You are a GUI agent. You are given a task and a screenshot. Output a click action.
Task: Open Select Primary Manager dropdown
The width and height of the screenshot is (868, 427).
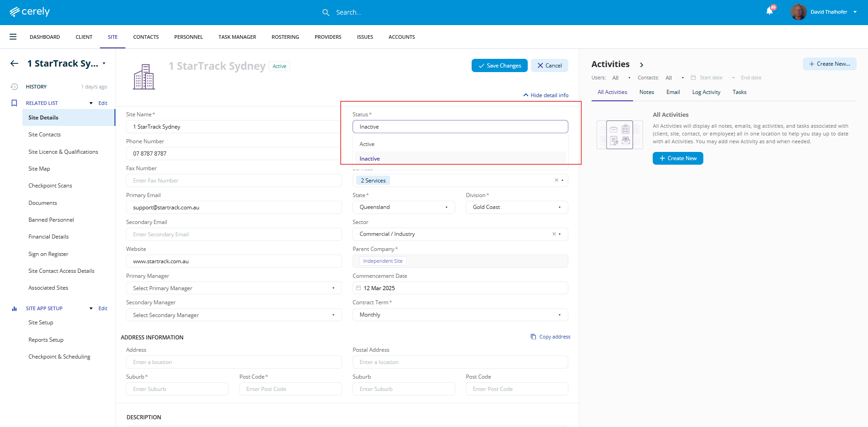[x=234, y=288]
